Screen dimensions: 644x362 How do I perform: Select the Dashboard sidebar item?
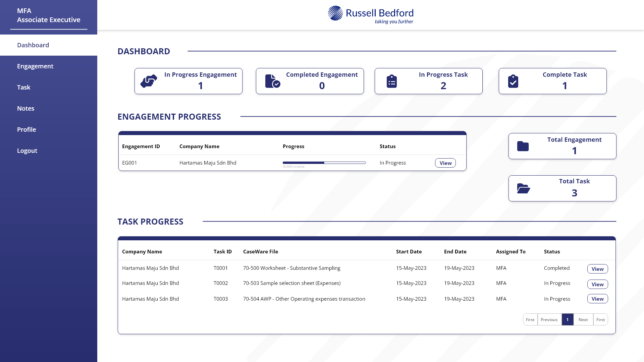[x=33, y=45]
